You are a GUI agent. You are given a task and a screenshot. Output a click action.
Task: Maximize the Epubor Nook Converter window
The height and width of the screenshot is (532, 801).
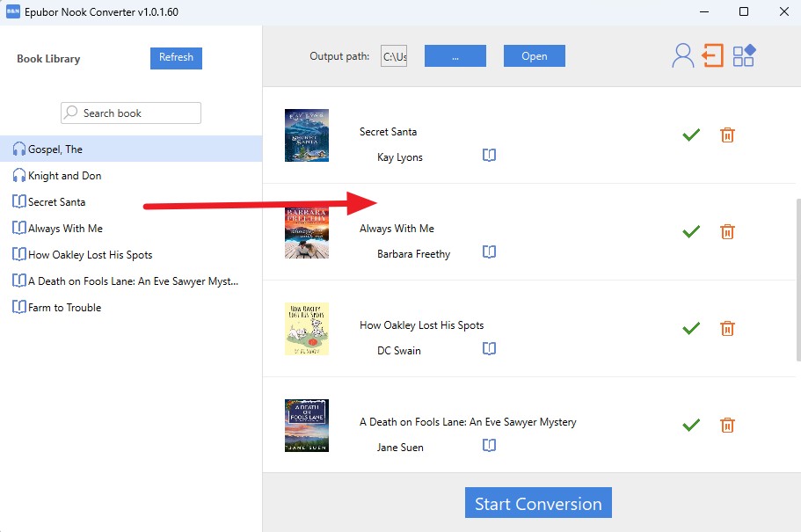tap(744, 11)
